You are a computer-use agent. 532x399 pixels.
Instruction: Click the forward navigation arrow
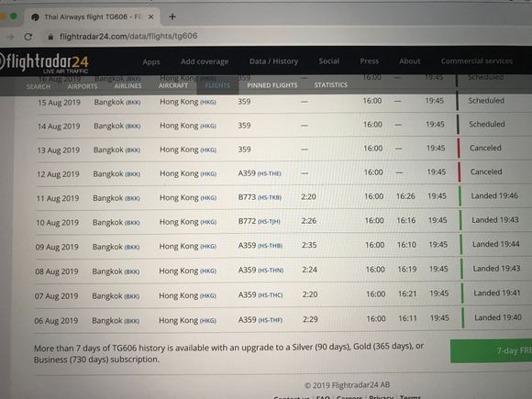click(x=10, y=37)
